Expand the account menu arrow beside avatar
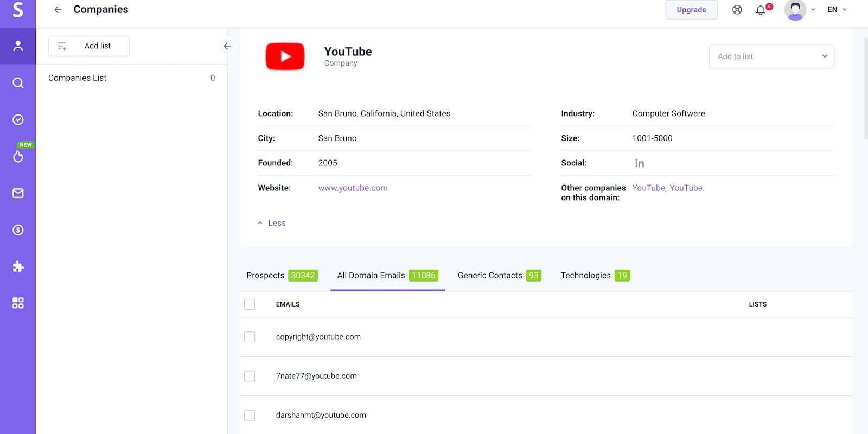This screenshot has height=434, width=868. [x=813, y=10]
